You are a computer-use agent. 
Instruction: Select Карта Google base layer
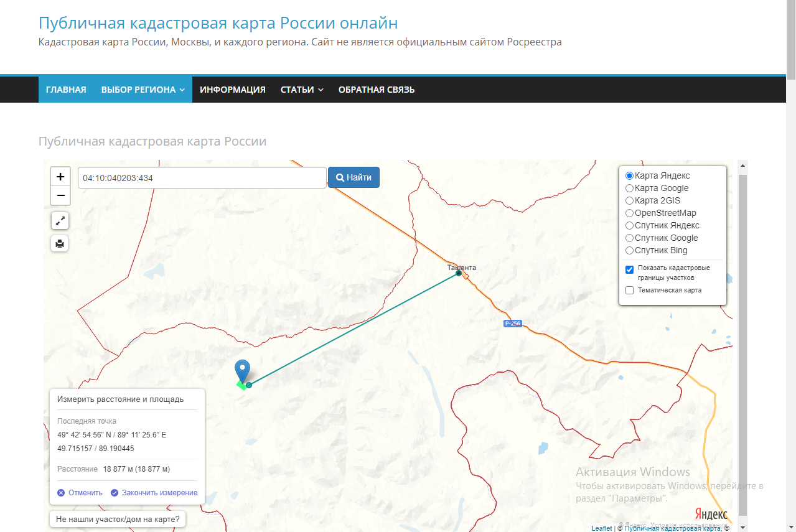pyautogui.click(x=629, y=189)
